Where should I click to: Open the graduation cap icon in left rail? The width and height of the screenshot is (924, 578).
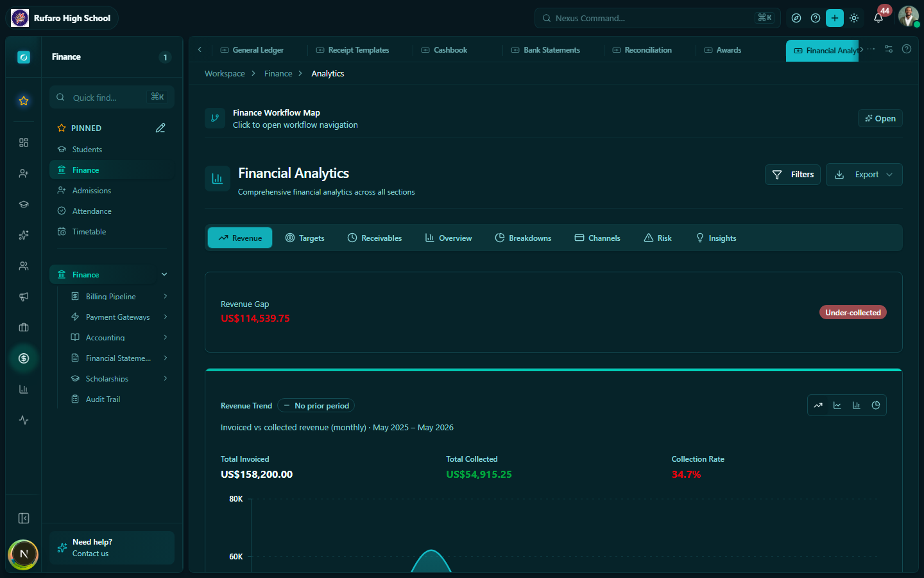[24, 204]
